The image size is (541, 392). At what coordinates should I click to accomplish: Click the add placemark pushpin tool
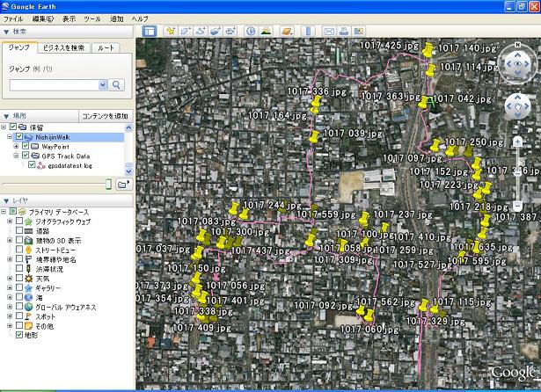click(171, 32)
